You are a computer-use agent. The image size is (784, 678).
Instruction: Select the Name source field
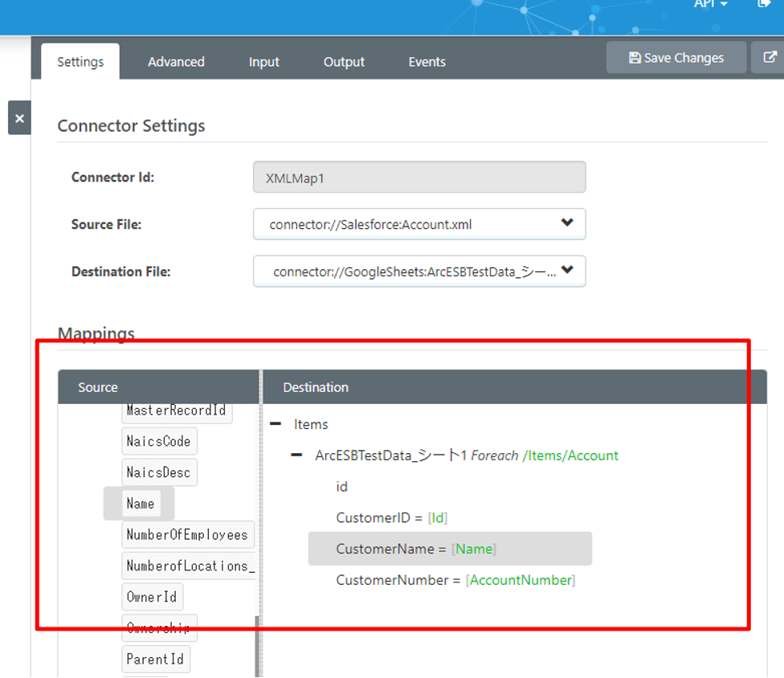(x=141, y=504)
